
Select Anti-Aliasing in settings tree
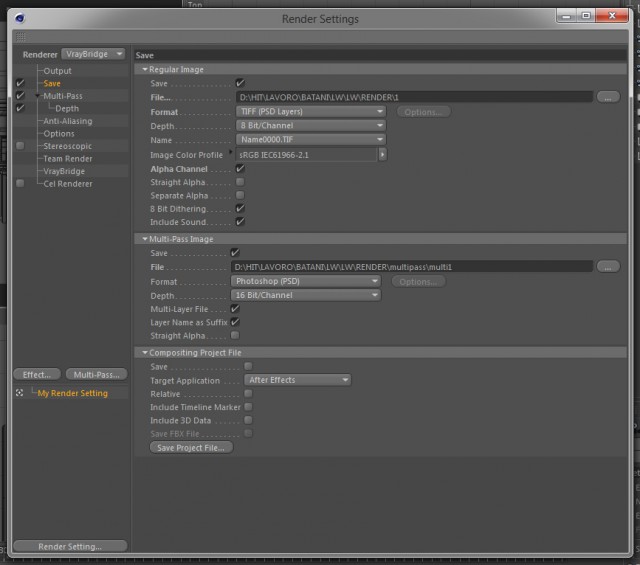point(68,121)
